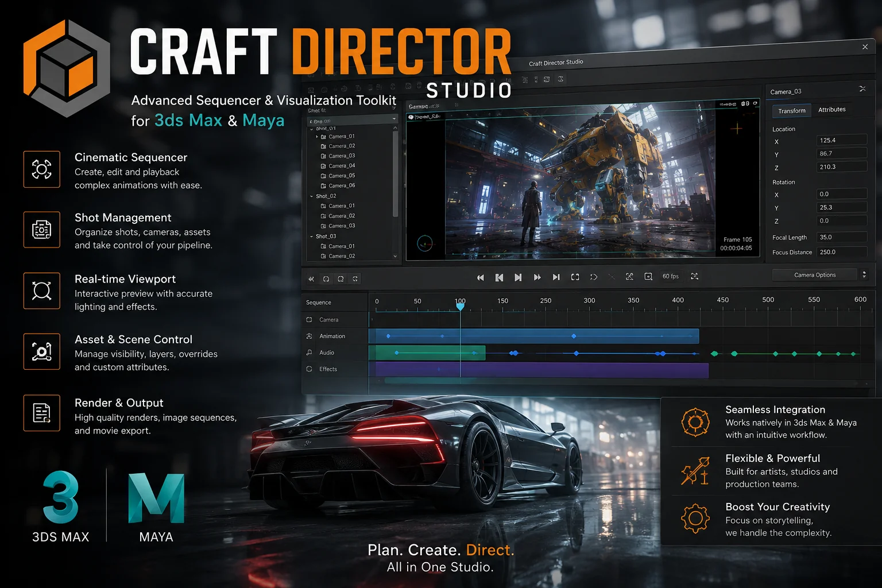The height and width of the screenshot is (588, 882).
Task: Click the Real-time Viewport feature icon
Action: [x=42, y=291]
